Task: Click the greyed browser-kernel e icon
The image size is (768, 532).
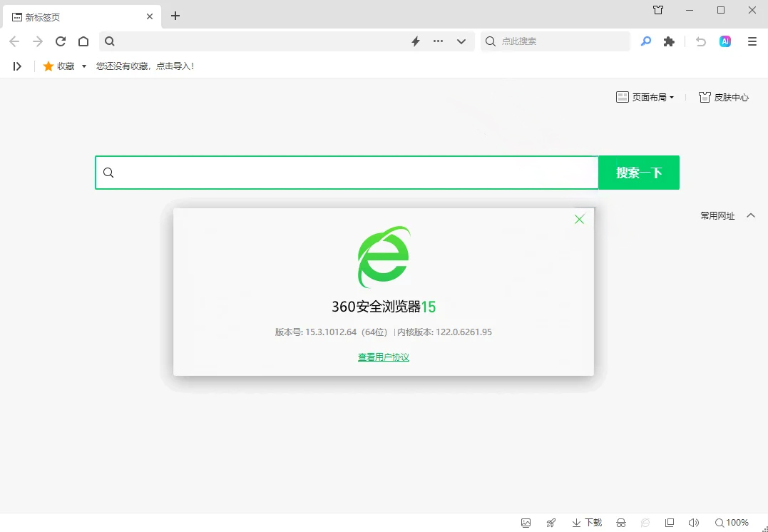Action: pyautogui.click(x=645, y=523)
